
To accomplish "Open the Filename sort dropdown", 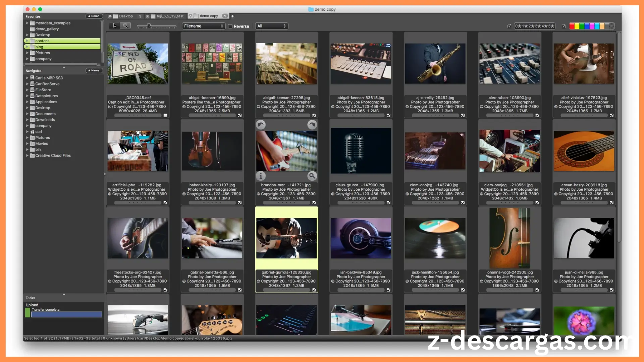I will click(x=204, y=26).
